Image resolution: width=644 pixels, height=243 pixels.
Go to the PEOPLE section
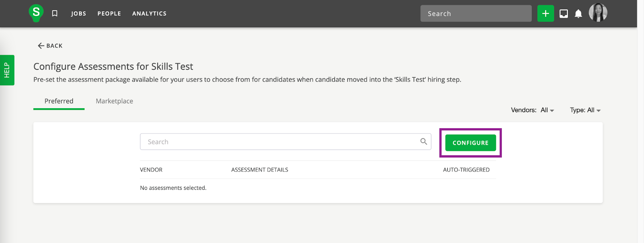[x=109, y=14]
